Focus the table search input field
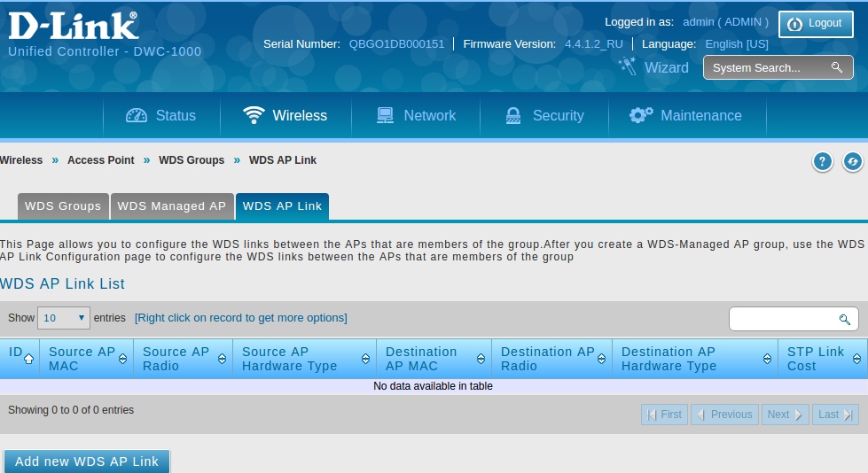 pyautogui.click(x=782, y=319)
